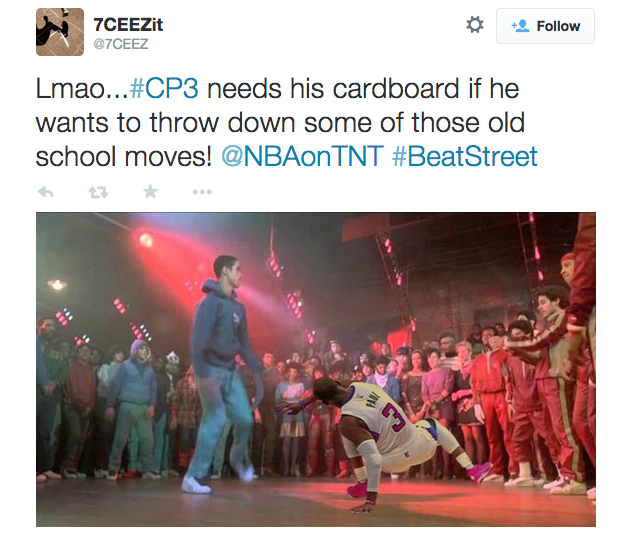Click the person-plus icon inside Follow
The image size is (632, 545).
tap(520, 27)
